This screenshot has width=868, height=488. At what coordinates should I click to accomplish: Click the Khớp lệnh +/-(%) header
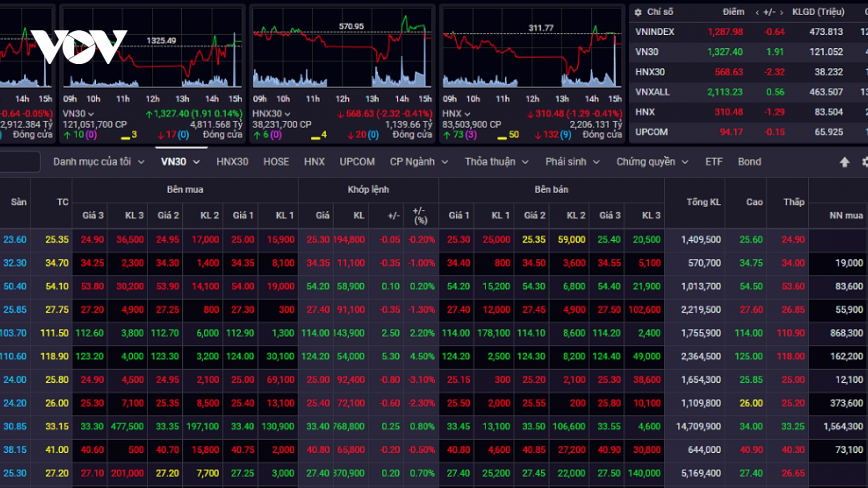click(x=420, y=215)
